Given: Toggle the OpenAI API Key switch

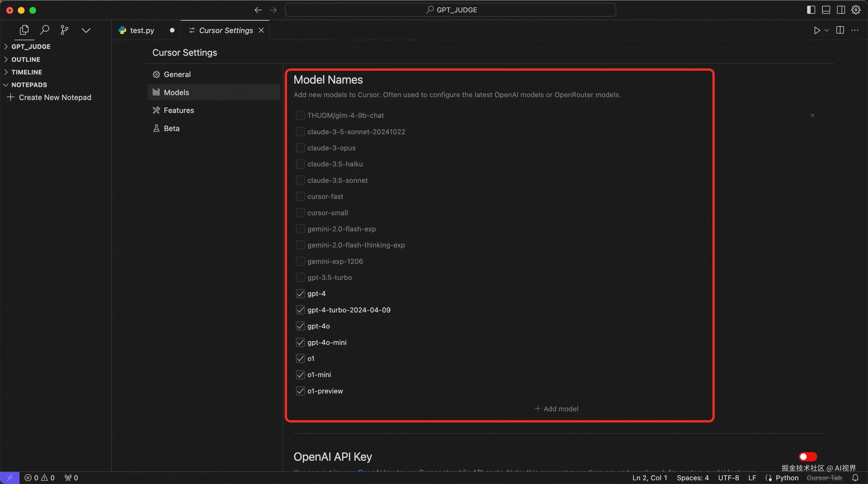Looking at the screenshot, I should coord(808,456).
